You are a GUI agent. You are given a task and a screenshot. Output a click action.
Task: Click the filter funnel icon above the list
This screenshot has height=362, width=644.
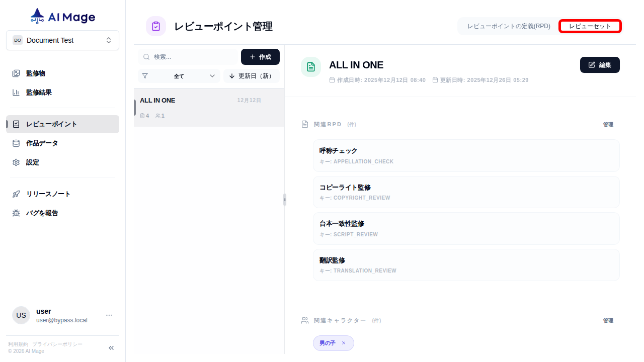click(145, 75)
